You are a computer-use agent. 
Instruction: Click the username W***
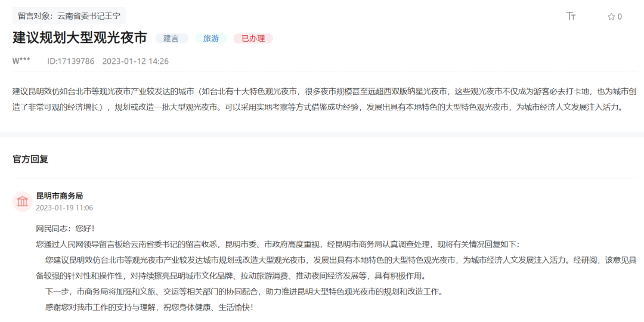pyautogui.click(x=21, y=61)
